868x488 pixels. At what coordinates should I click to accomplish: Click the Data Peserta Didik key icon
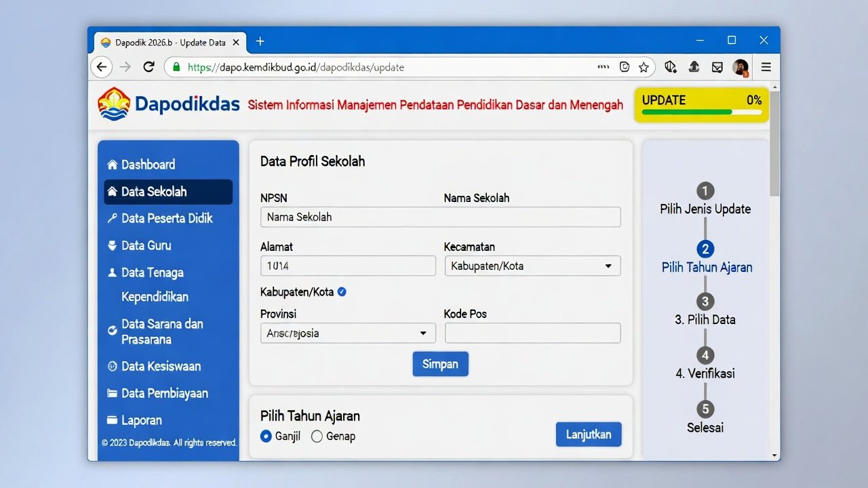coord(113,218)
